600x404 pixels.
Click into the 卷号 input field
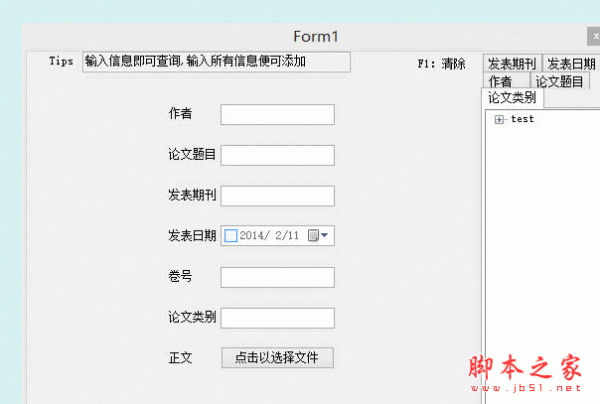tap(277, 277)
